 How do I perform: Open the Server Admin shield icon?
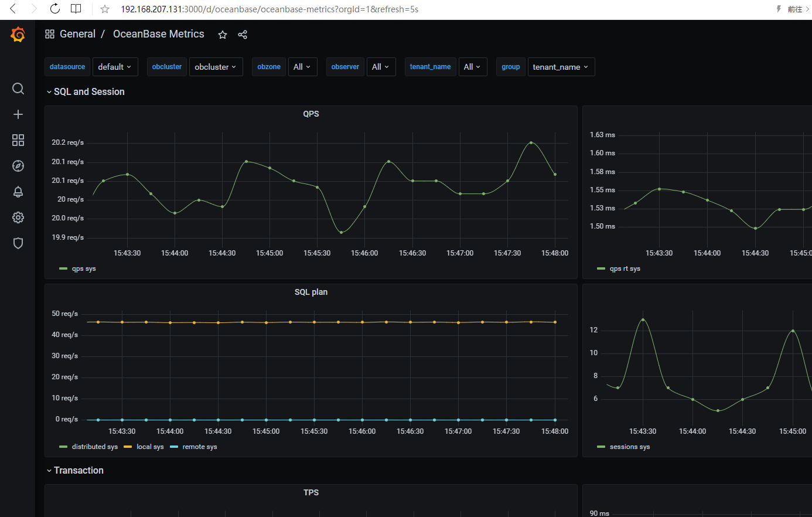click(18, 243)
